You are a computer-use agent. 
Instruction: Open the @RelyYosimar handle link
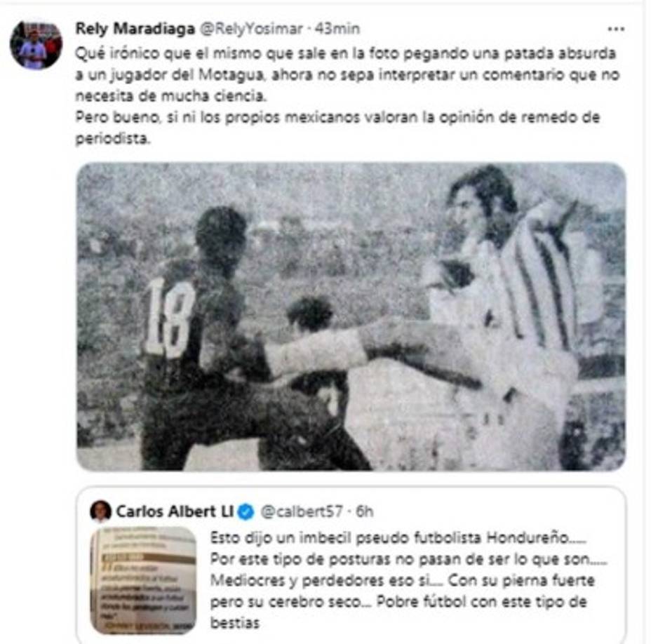251,29
